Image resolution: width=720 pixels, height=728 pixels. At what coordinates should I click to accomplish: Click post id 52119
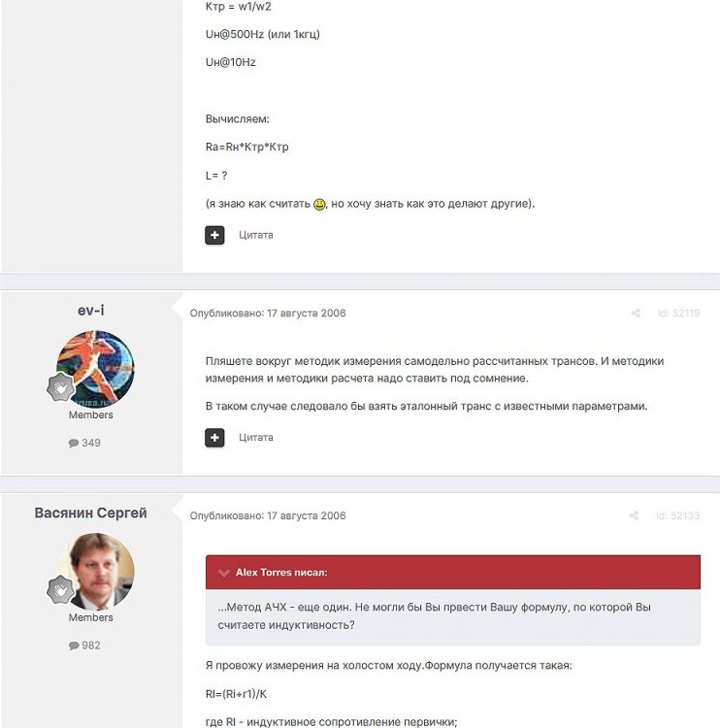[677, 314]
